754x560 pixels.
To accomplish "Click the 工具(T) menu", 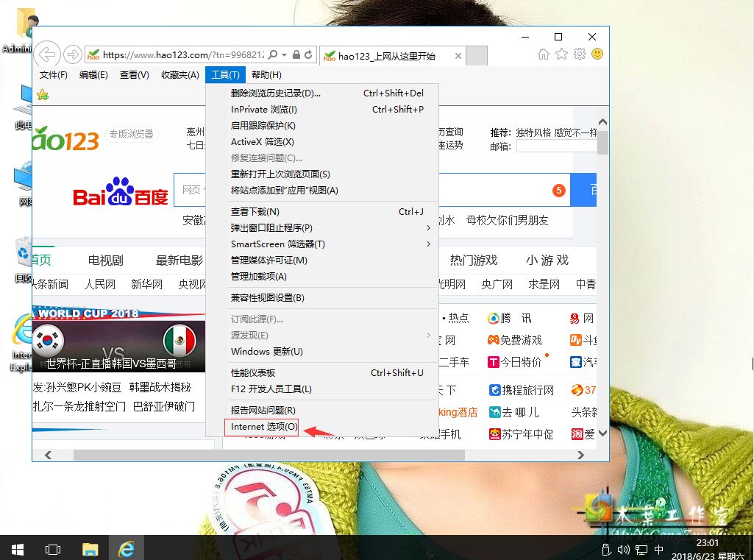I will pos(225,74).
